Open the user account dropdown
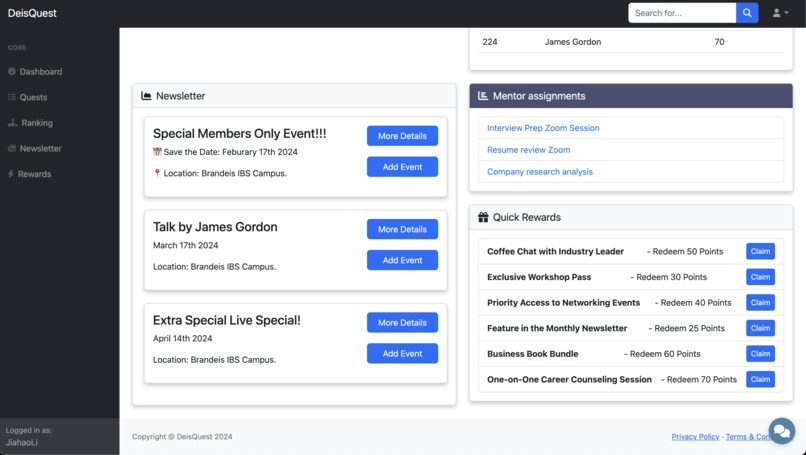The height and width of the screenshot is (455, 806). coord(780,13)
